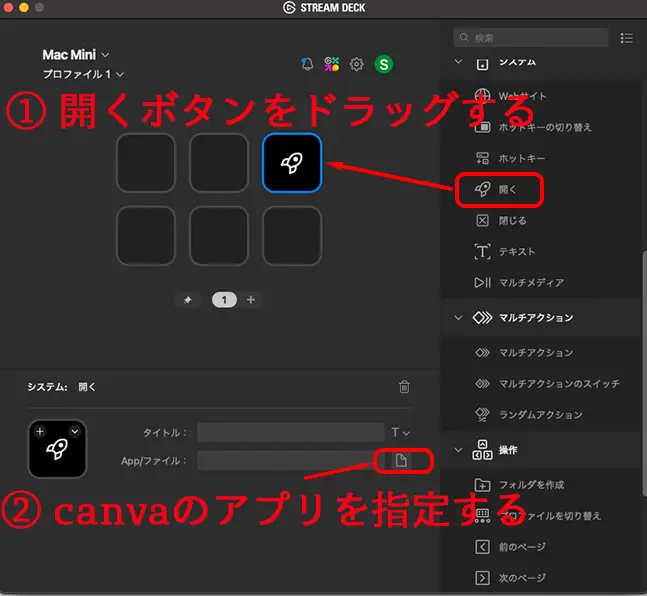
Task: Add a new page with plus button
Action: (251, 300)
